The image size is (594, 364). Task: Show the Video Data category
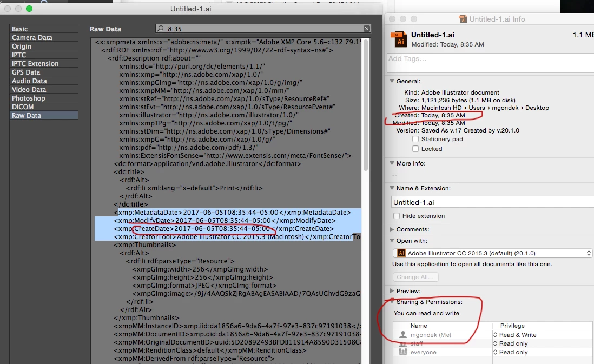click(x=44, y=89)
